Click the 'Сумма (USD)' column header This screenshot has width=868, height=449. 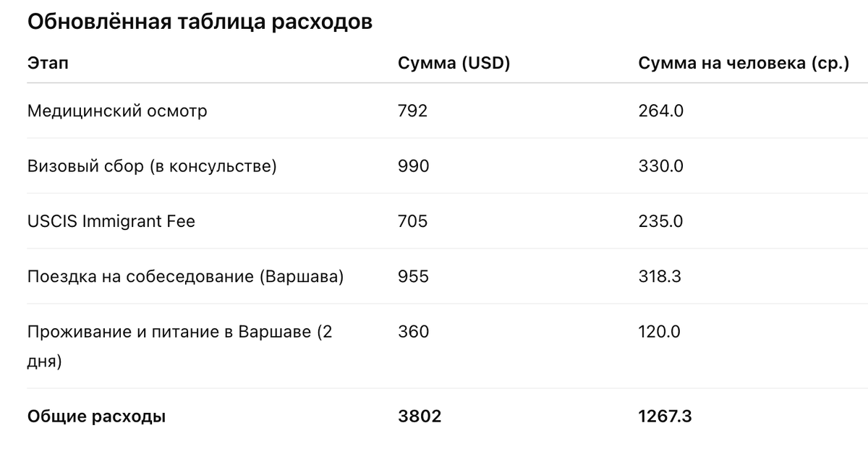454,63
